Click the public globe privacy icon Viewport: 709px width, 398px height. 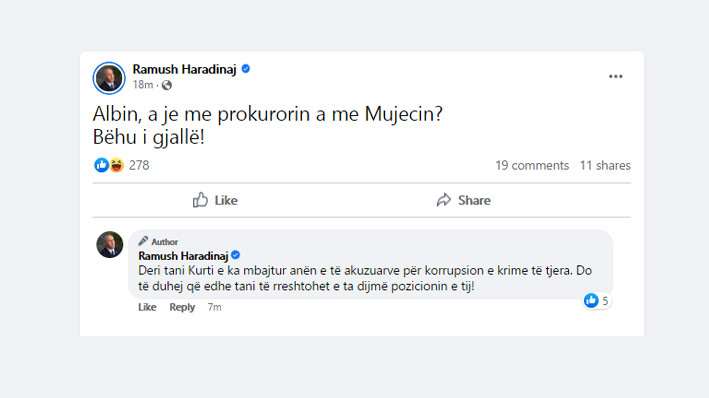pos(167,85)
